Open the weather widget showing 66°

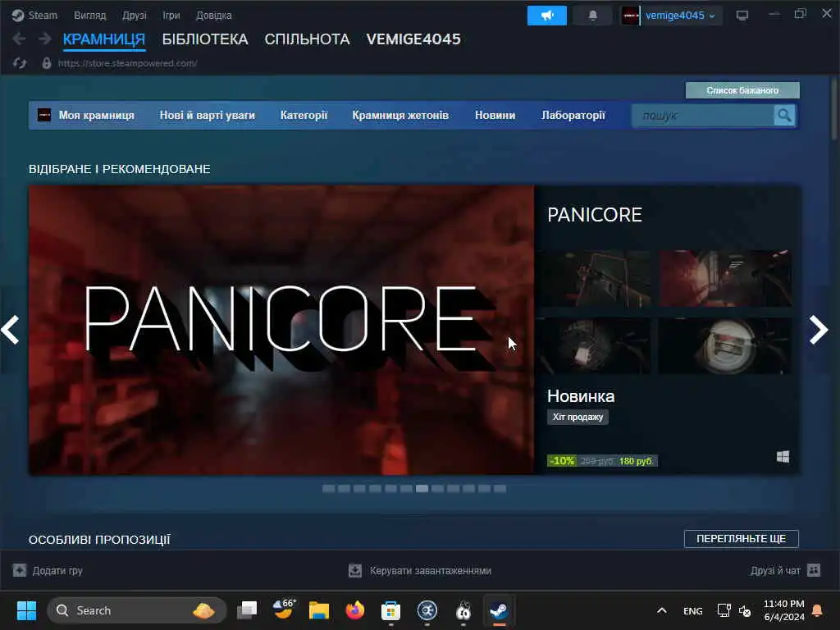(x=283, y=609)
